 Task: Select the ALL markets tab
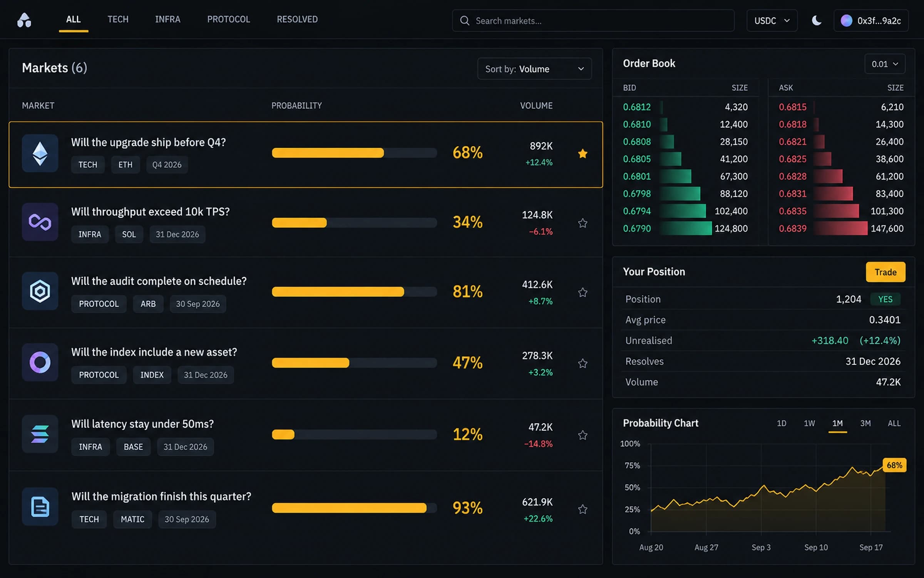coord(74,19)
